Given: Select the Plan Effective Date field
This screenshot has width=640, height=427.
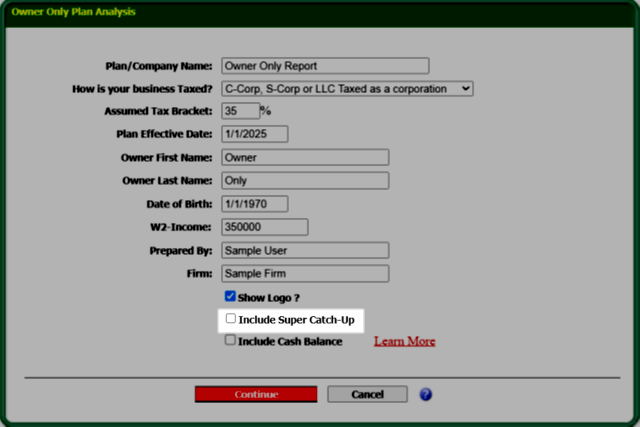Looking at the screenshot, I should coord(254,134).
